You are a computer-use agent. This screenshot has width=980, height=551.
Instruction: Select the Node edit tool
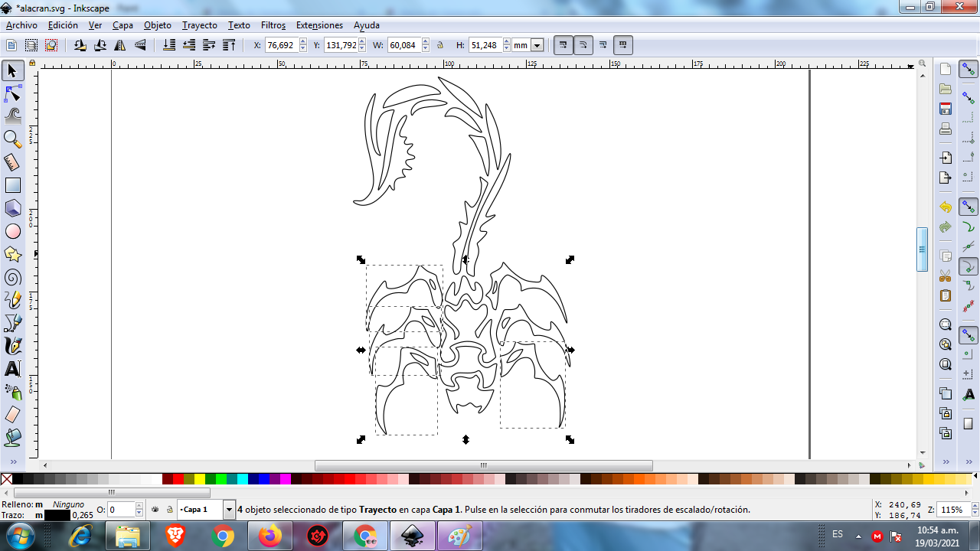12,94
